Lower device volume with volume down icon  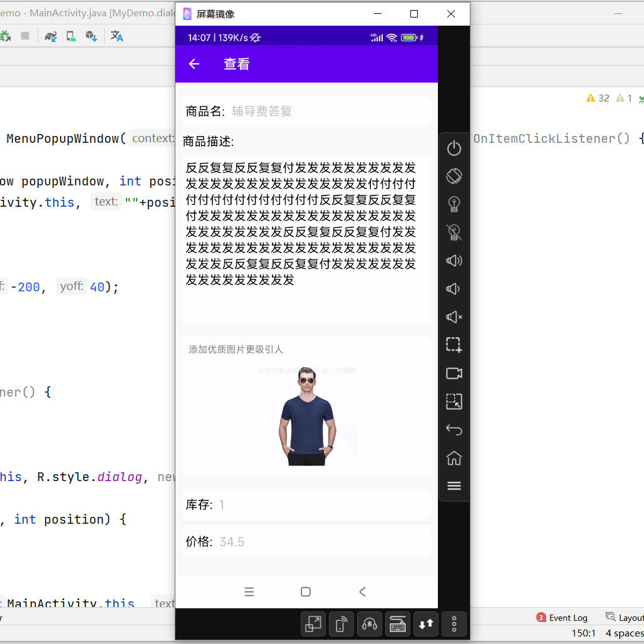[x=454, y=289]
